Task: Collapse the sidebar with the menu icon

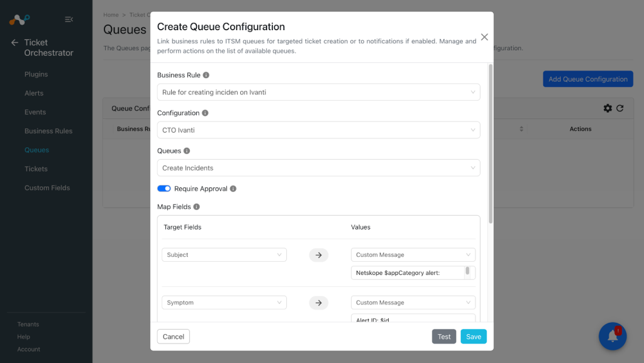Action: click(69, 20)
